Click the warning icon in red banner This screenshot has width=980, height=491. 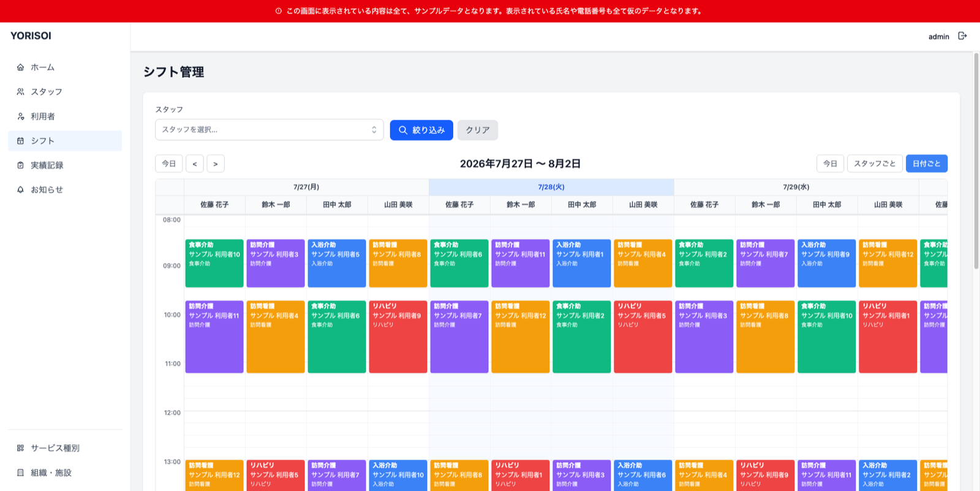pyautogui.click(x=279, y=11)
